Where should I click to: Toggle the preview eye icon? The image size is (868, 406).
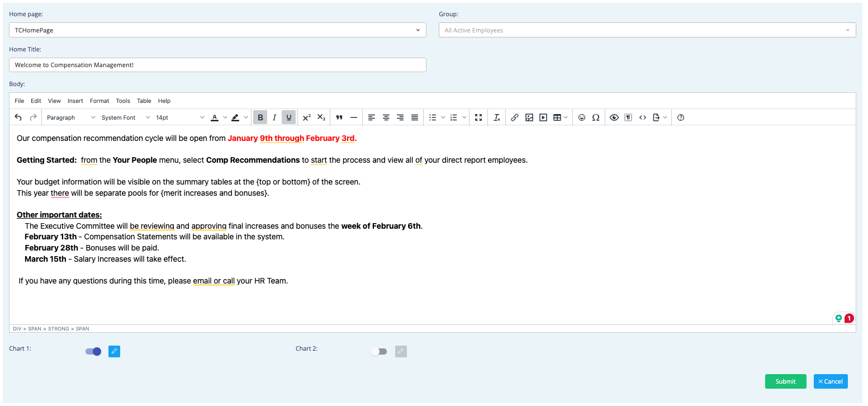click(x=614, y=117)
